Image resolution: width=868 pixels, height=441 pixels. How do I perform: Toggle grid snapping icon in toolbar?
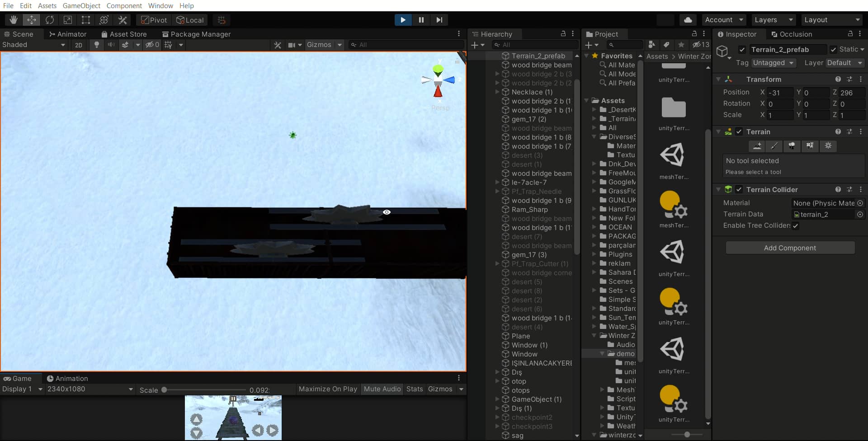(x=222, y=20)
